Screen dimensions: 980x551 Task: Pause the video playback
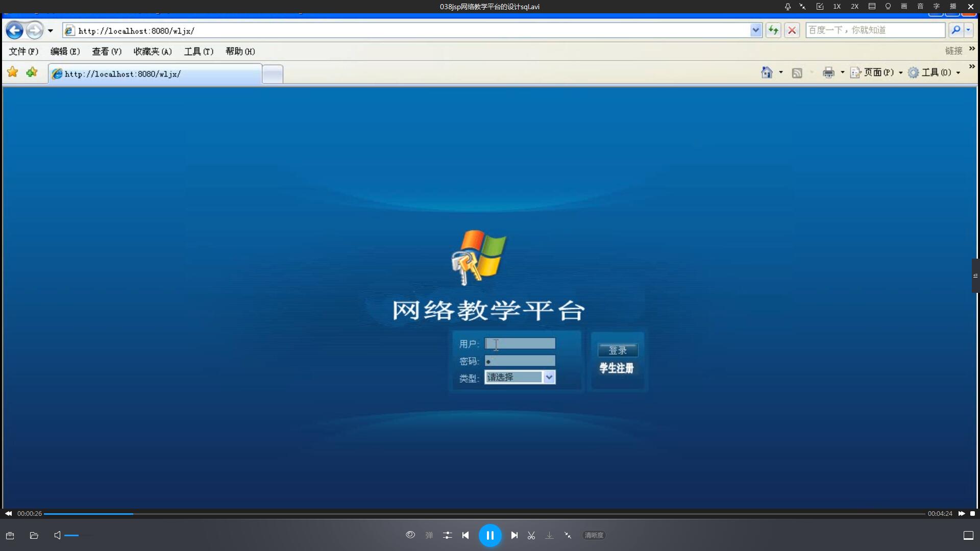[x=490, y=535]
